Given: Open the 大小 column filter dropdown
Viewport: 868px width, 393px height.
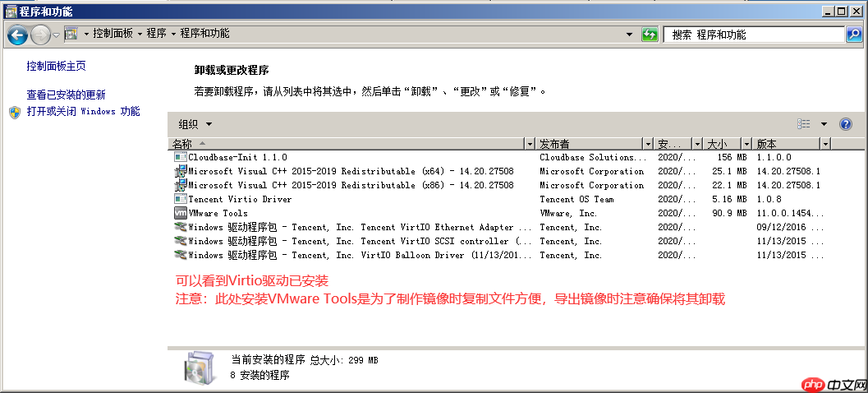Looking at the screenshot, I should 746,144.
